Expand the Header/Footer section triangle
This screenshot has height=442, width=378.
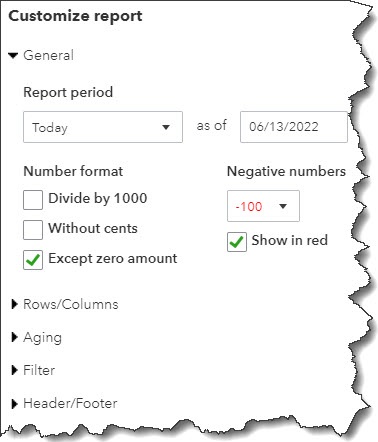click(x=14, y=404)
